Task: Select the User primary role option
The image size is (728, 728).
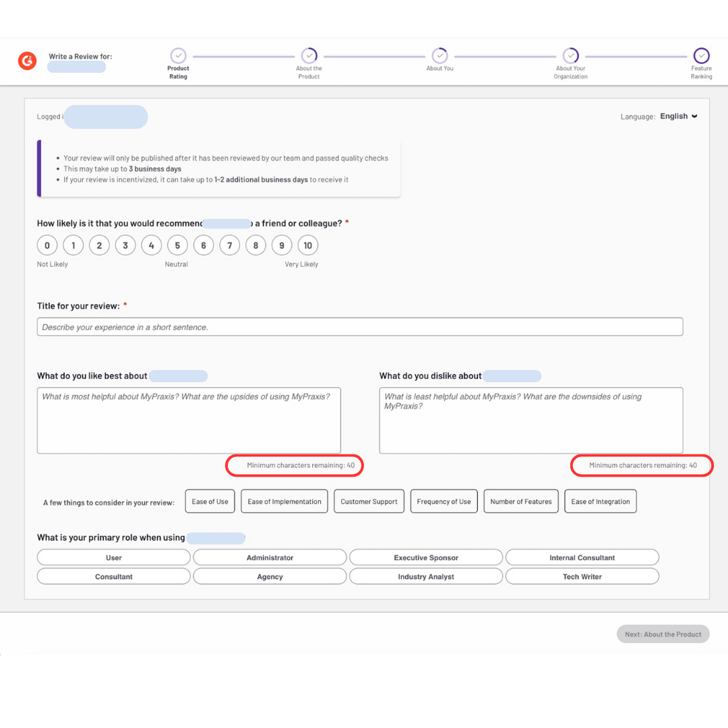Action: pos(114,557)
